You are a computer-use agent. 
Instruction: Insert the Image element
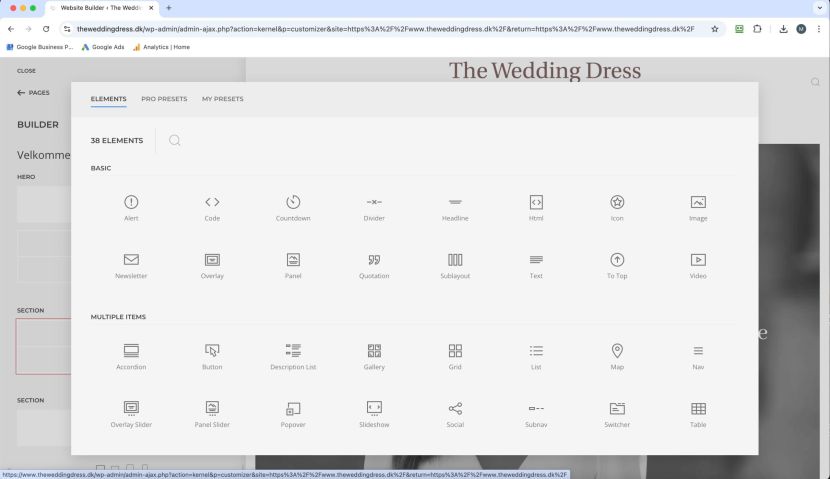(698, 203)
